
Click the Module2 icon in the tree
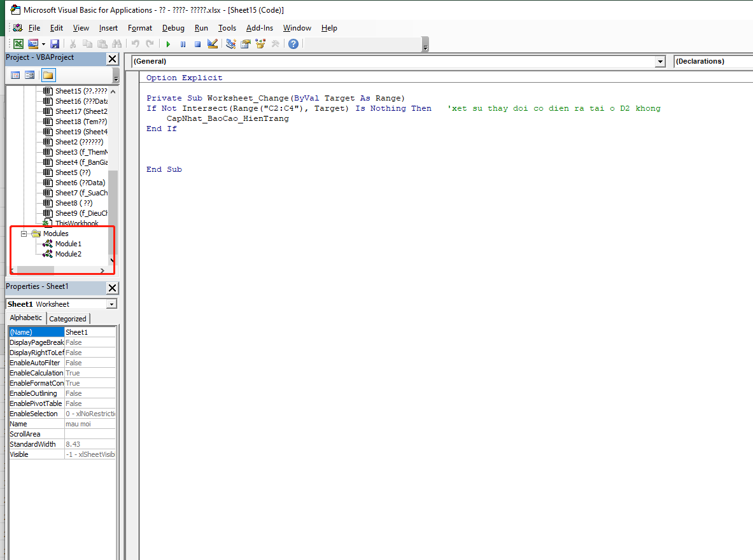click(x=47, y=253)
